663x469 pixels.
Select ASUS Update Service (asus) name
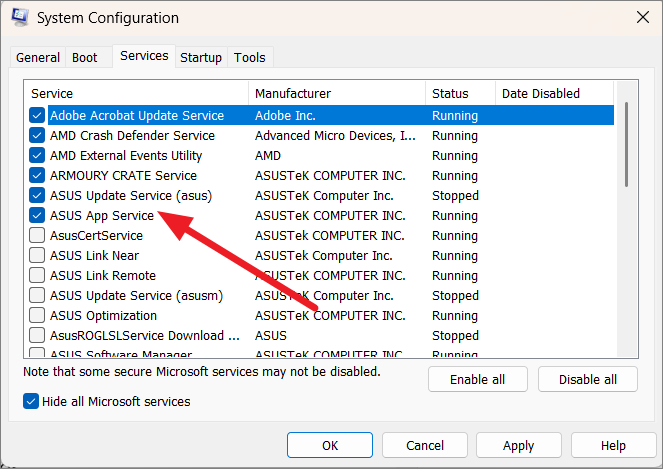tap(131, 195)
